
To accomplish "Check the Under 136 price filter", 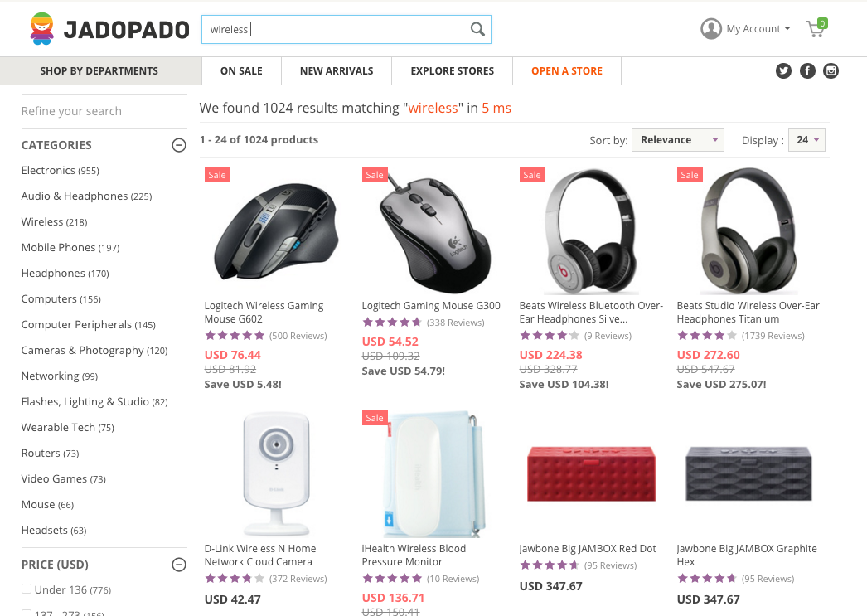I will [x=26, y=589].
